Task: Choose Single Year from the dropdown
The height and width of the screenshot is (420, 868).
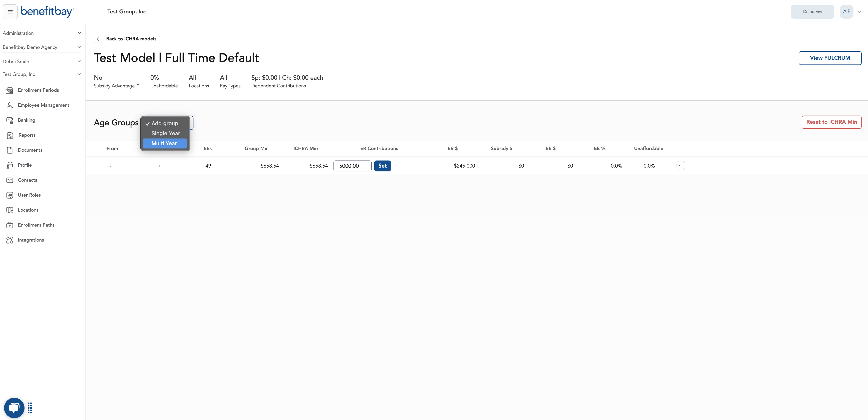Action: (165, 133)
